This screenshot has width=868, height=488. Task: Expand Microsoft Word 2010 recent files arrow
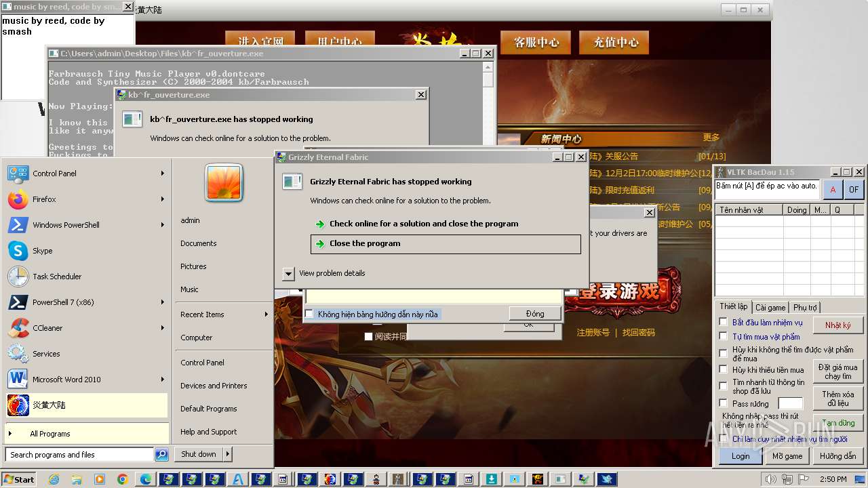coord(163,380)
